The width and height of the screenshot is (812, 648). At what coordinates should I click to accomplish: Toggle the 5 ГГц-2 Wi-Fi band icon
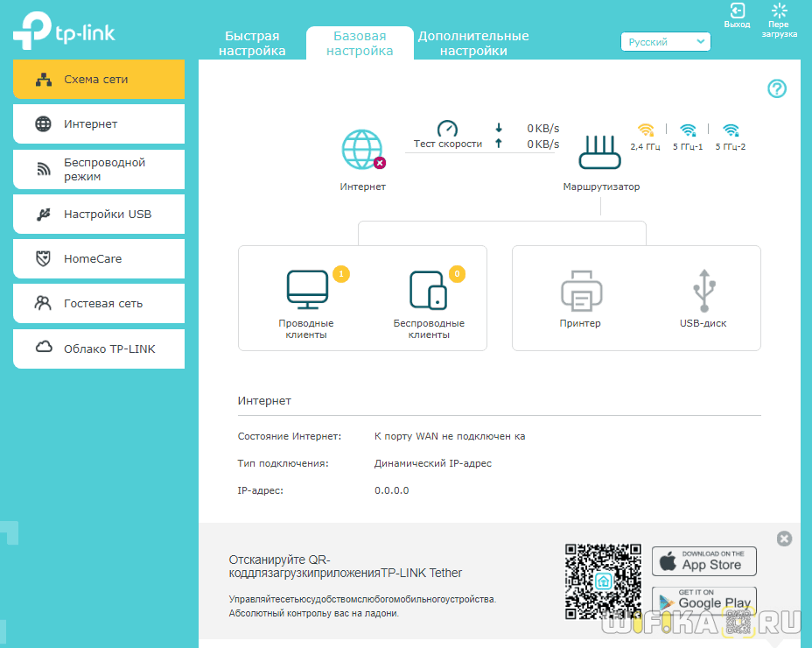730,130
